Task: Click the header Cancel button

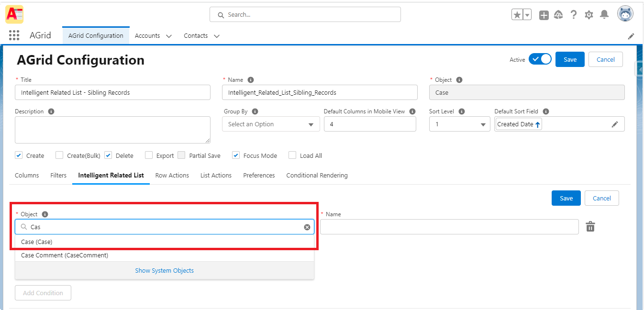Action: coord(605,59)
